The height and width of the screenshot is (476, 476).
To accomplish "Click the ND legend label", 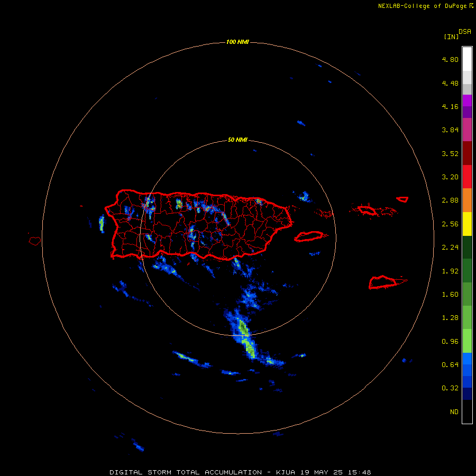I will tap(454, 412).
